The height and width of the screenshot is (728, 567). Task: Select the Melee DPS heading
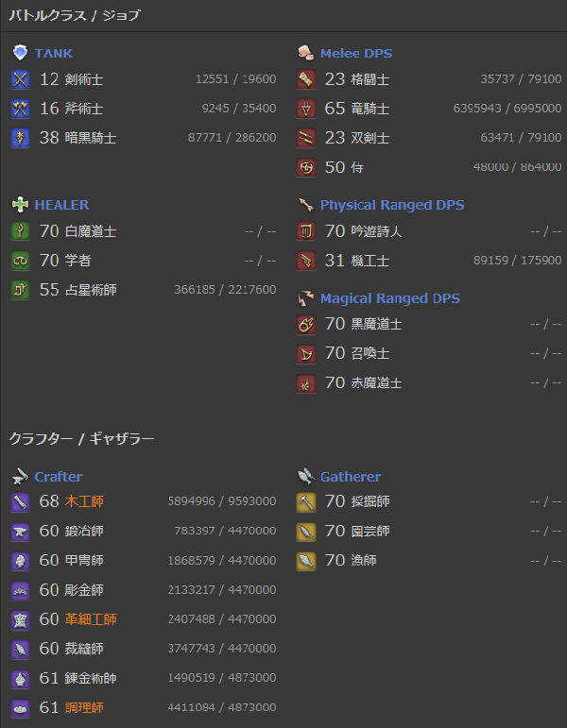356,54
